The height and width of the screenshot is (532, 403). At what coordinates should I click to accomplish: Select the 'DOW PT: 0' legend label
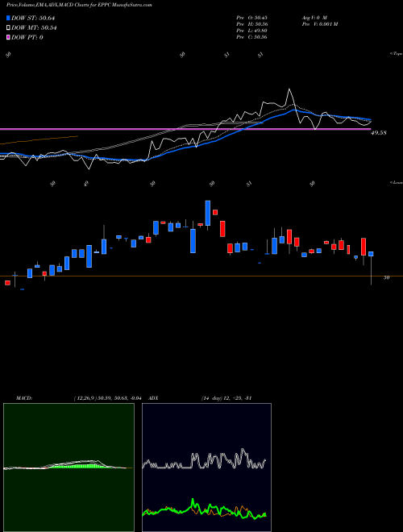27,37
